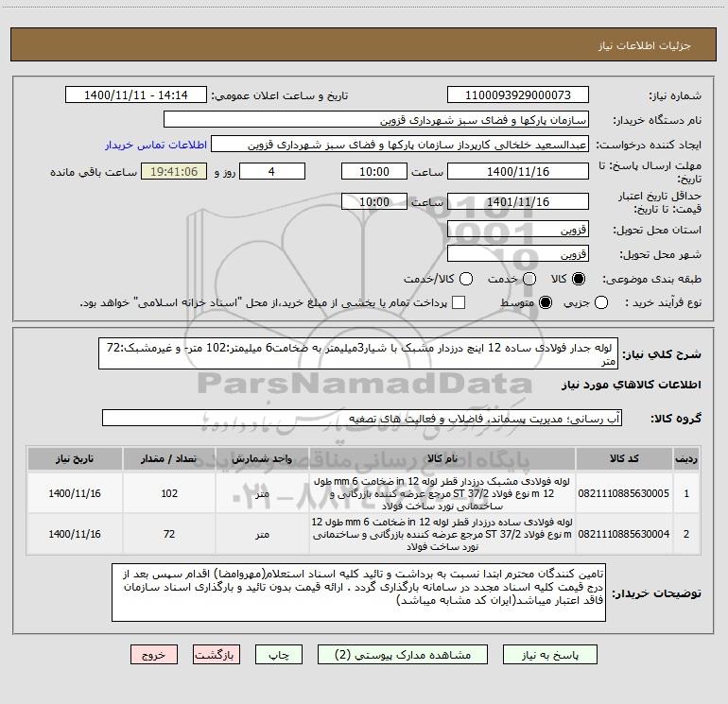Click the row 2 need date 1400/11/16

click(x=75, y=534)
